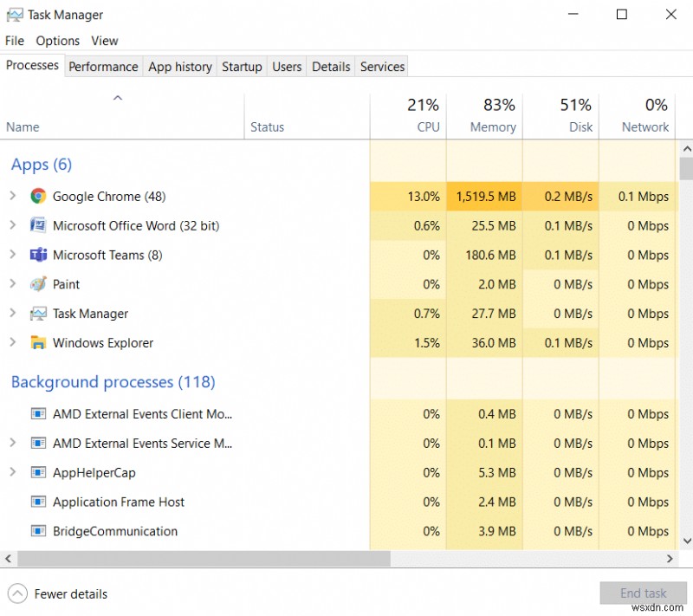Click the Google Chrome process icon
The width and height of the screenshot is (693, 616).
pyautogui.click(x=38, y=197)
